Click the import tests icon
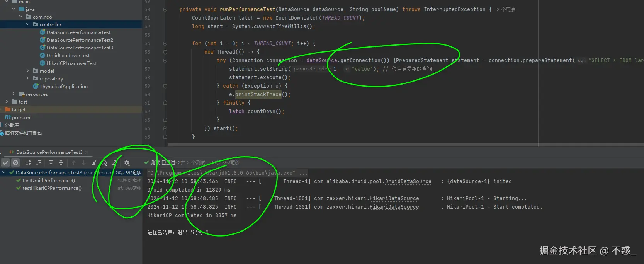 [94, 163]
